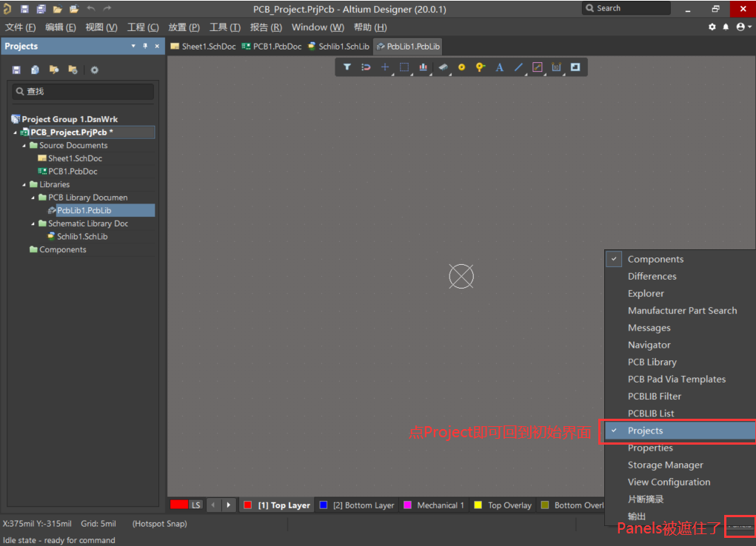756x546 pixels.
Task: Enable Manufacturer Part Search panel
Action: pos(680,311)
